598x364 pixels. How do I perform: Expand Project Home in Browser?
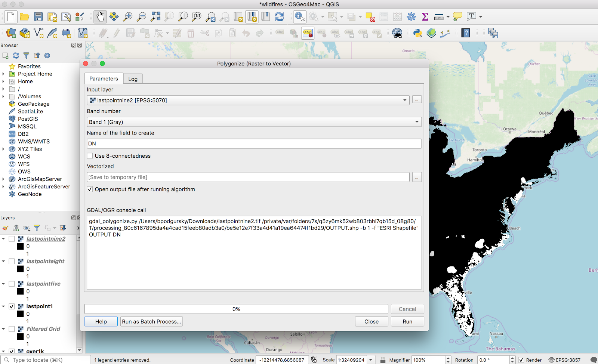point(3,74)
